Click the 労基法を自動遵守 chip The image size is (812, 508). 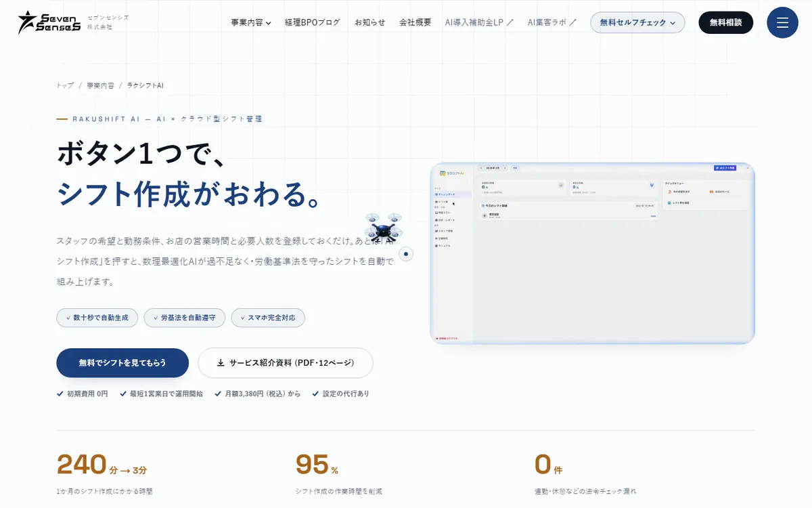pos(185,318)
